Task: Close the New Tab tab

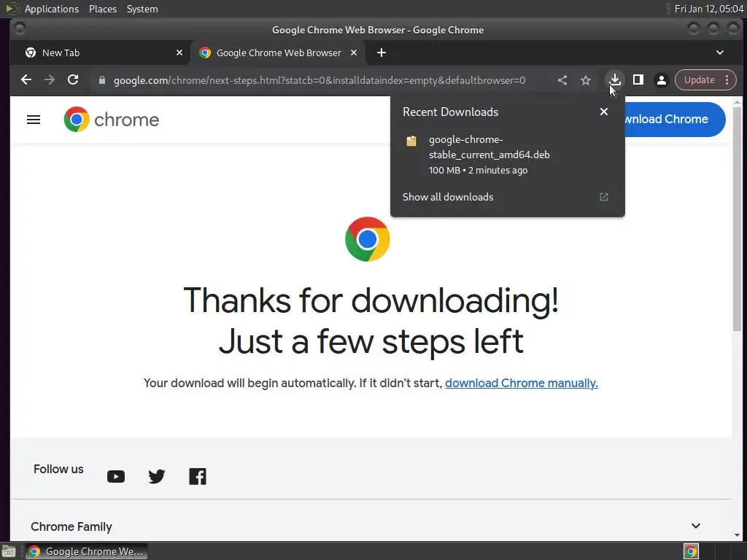Action: click(179, 52)
